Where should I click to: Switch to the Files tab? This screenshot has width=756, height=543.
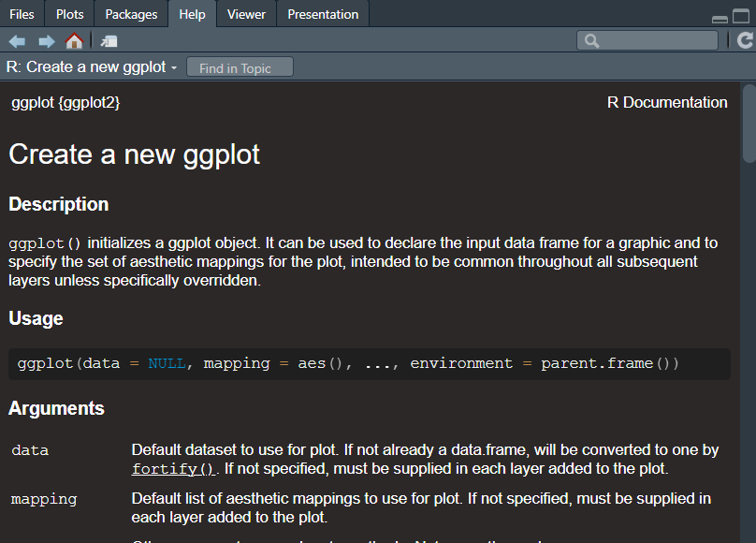(22, 14)
